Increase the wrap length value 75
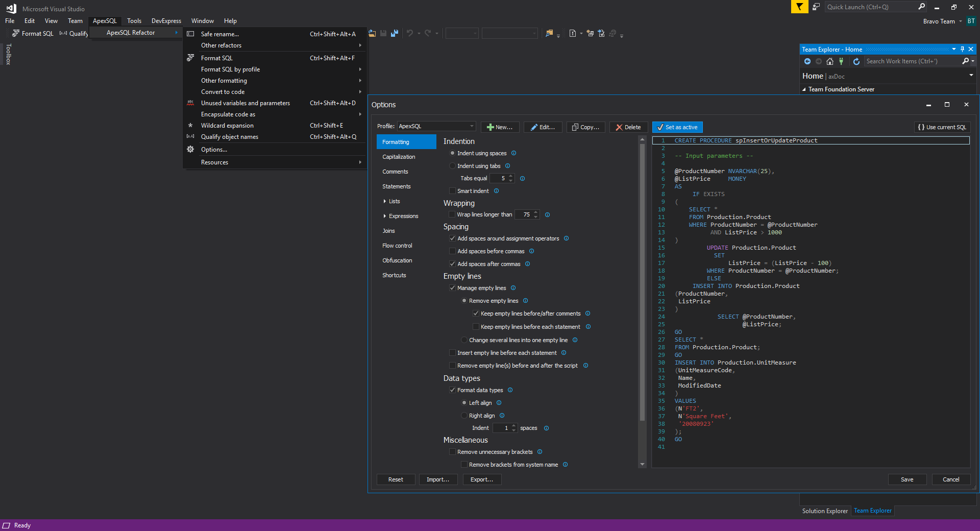This screenshot has width=980, height=531. click(x=536, y=212)
